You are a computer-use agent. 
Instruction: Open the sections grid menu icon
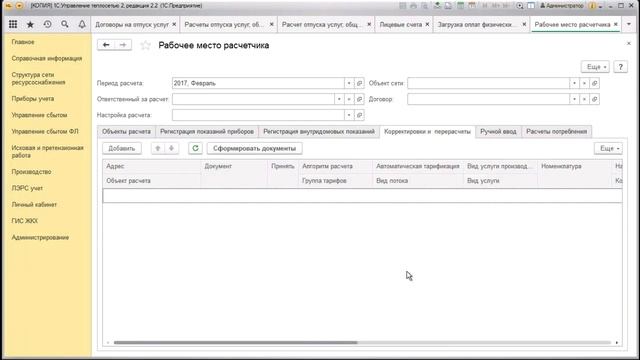point(13,24)
